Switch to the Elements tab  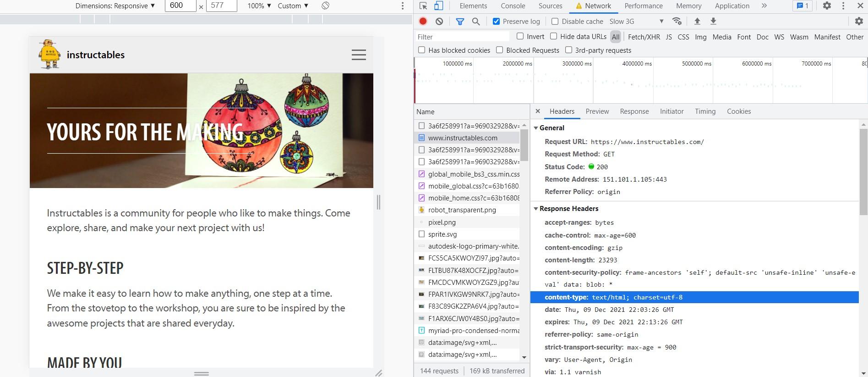tap(473, 6)
